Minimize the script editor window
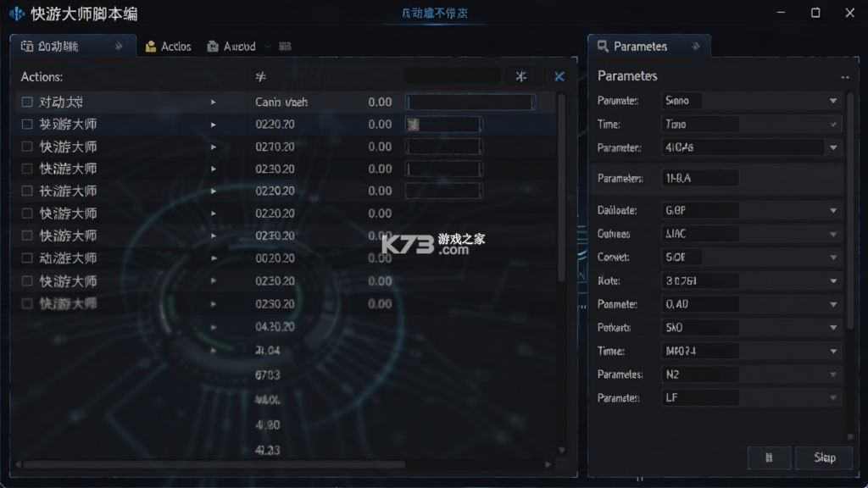868x488 pixels. click(x=781, y=13)
